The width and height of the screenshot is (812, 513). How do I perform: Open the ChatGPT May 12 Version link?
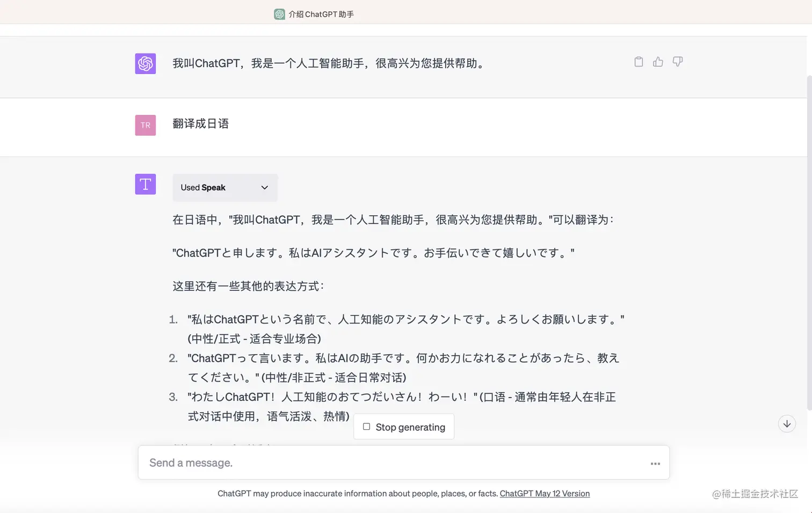point(545,494)
